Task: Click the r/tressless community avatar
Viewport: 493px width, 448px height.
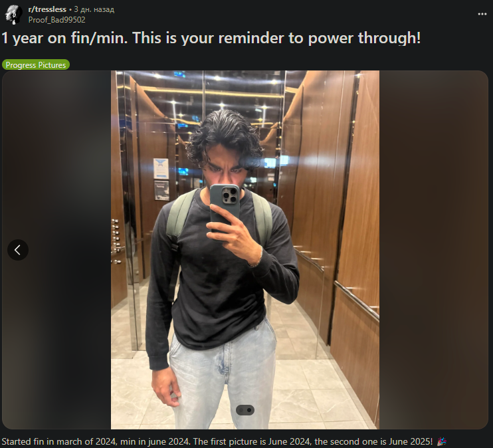Action: [13, 15]
